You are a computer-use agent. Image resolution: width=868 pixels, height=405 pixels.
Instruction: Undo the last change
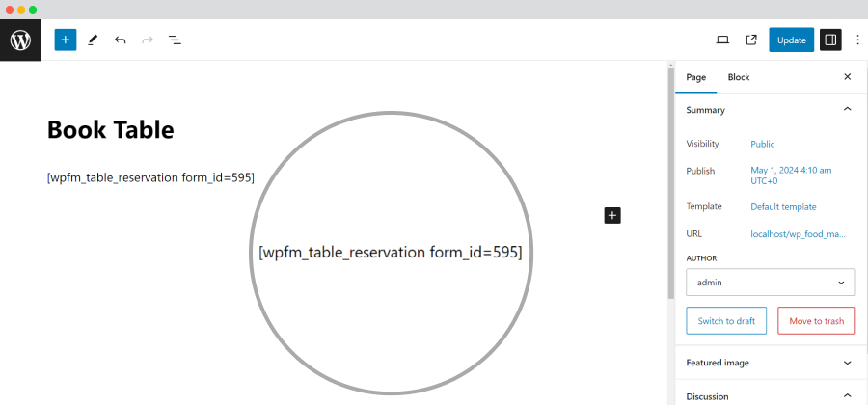121,40
